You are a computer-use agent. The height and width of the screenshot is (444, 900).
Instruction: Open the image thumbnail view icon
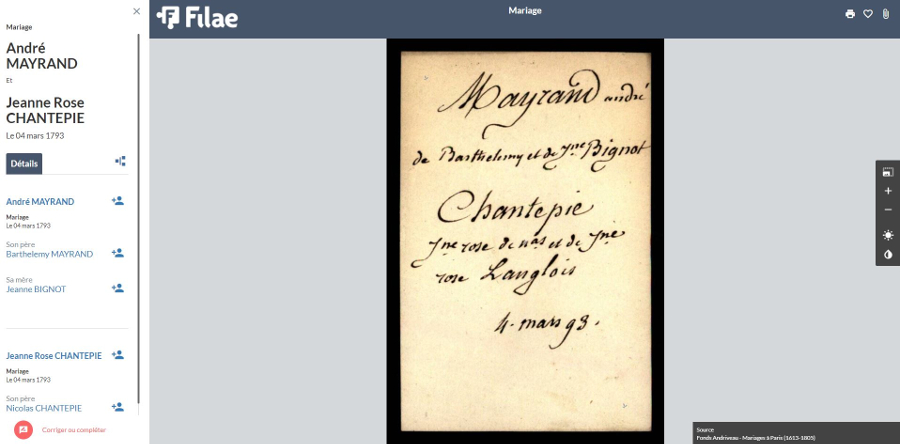pyautogui.click(x=888, y=172)
